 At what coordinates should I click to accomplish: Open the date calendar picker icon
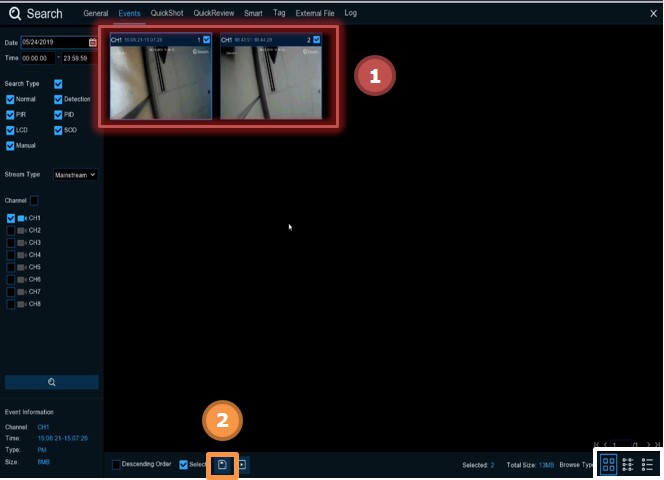[93, 42]
